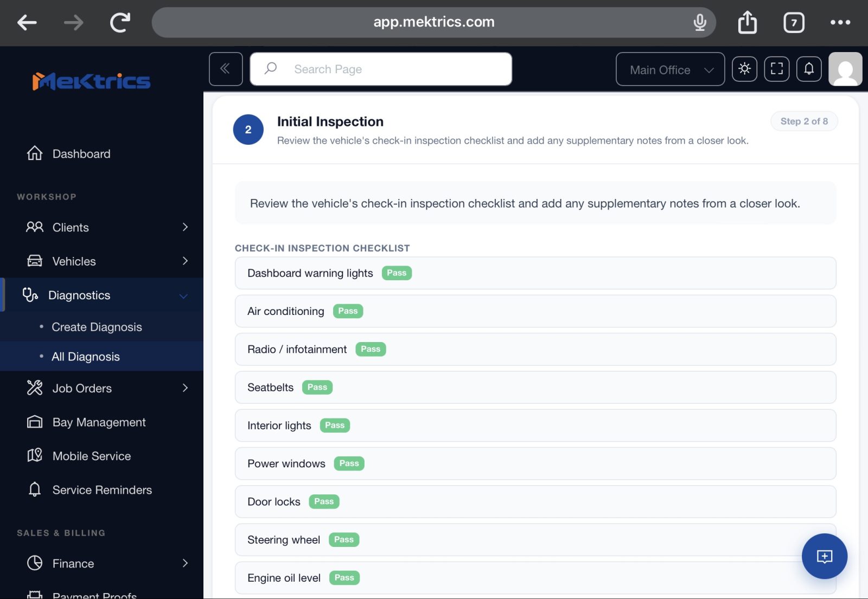Click the browser address bar URL
The height and width of the screenshot is (599, 868).
pyautogui.click(x=434, y=22)
